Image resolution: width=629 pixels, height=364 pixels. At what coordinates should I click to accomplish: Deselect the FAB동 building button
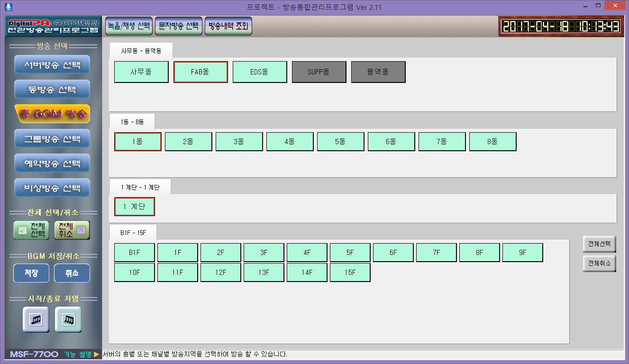point(201,72)
